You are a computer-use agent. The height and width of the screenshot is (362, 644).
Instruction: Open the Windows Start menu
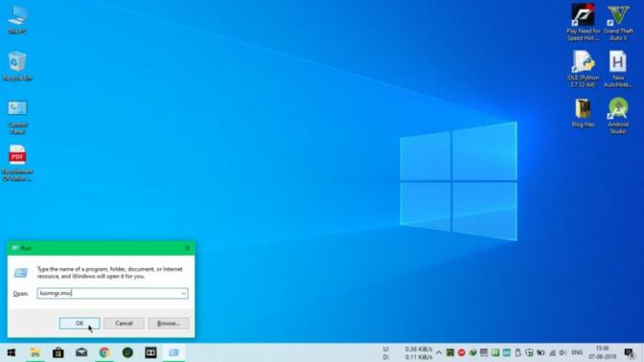pos(11,352)
